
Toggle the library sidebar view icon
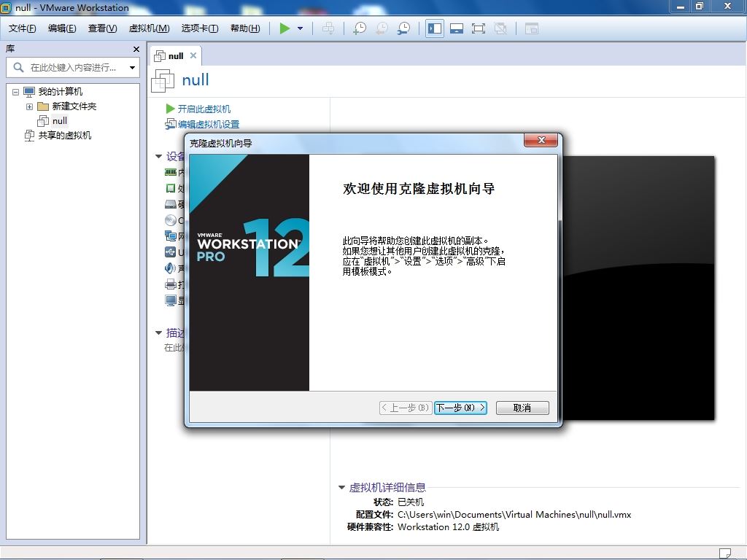pyautogui.click(x=435, y=28)
